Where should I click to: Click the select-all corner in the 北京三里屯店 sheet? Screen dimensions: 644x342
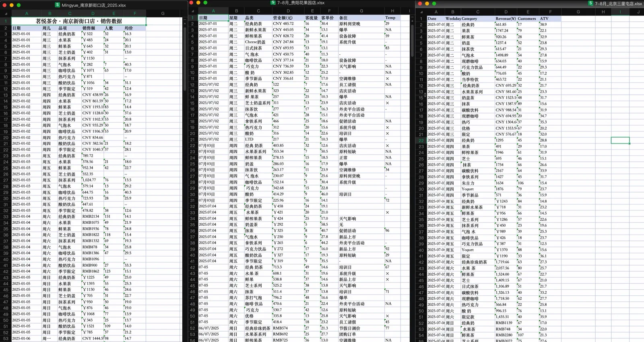[x=421, y=12]
